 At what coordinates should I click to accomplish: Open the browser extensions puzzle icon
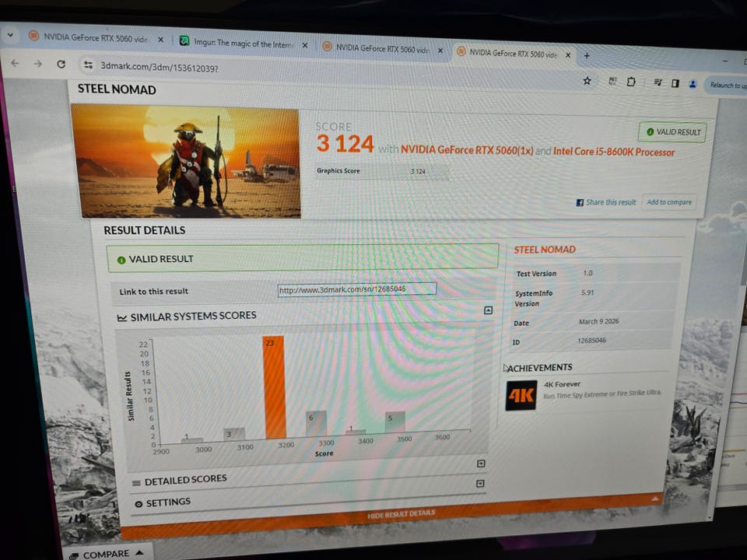631,82
